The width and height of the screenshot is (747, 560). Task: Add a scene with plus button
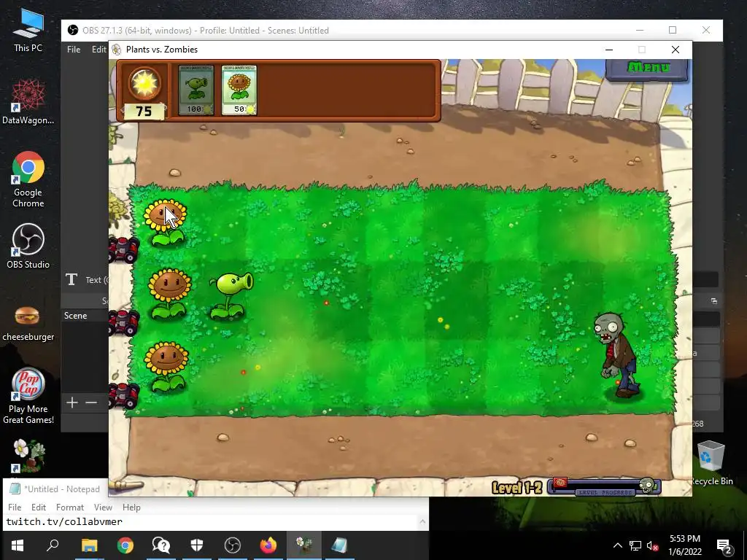(72, 402)
